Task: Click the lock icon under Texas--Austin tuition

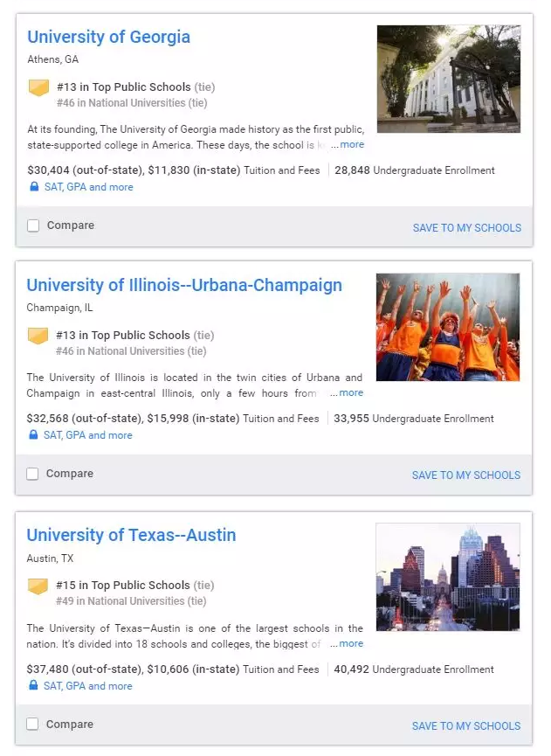Action: point(33,685)
